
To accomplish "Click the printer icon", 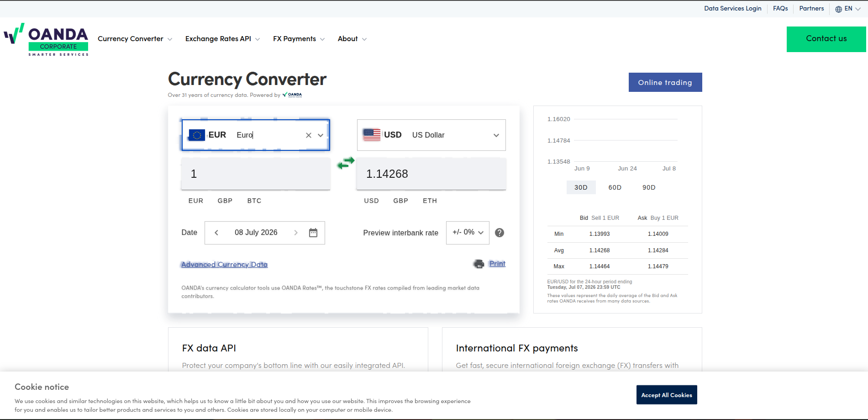I will click(479, 264).
